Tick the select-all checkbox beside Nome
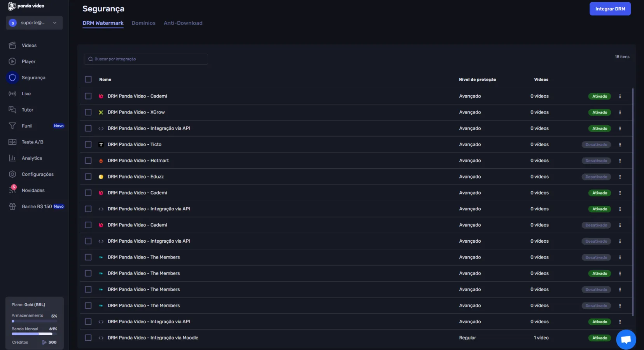This screenshot has height=350, width=644. (88, 79)
